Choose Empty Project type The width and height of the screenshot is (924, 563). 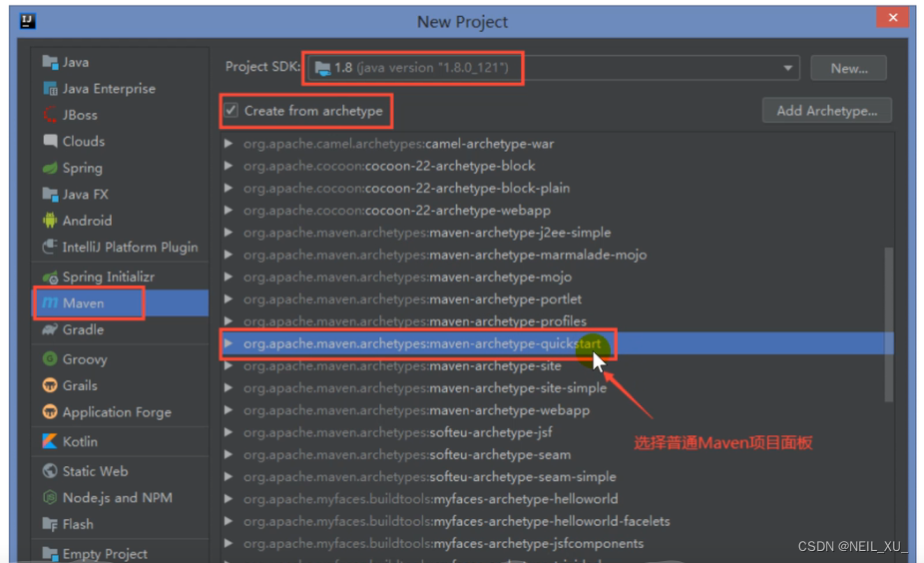click(x=120, y=553)
